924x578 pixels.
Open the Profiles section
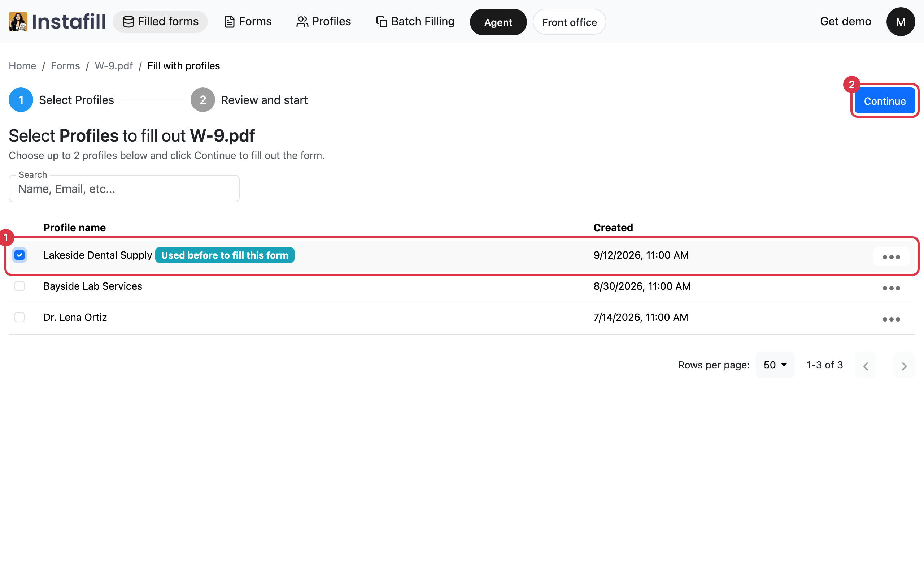[323, 21]
